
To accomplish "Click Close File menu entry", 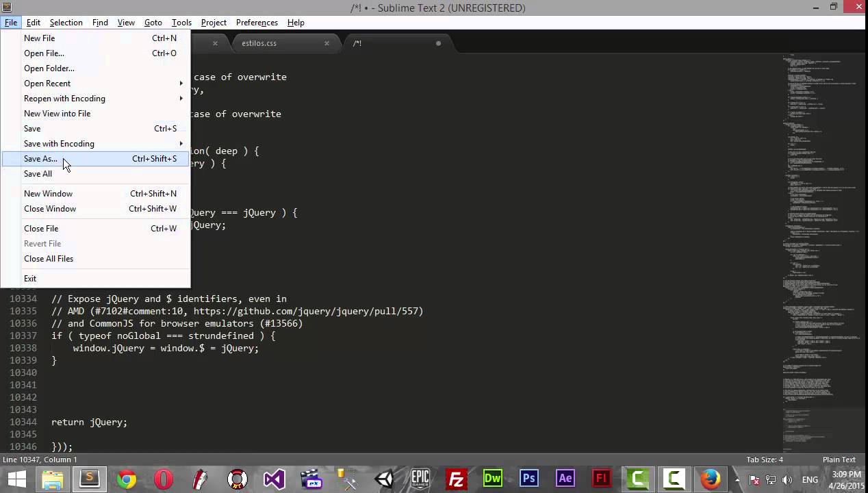I will pyautogui.click(x=96, y=229).
